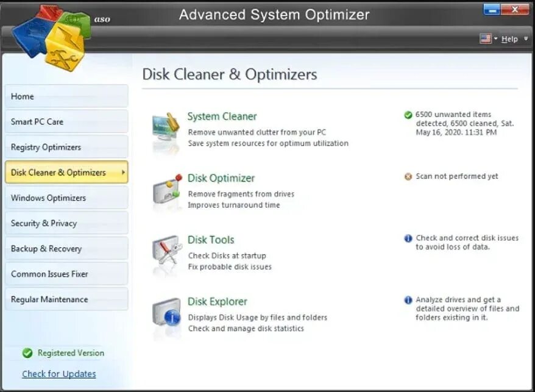Open System Cleaner via its title link
535x392 pixels.
(x=222, y=116)
